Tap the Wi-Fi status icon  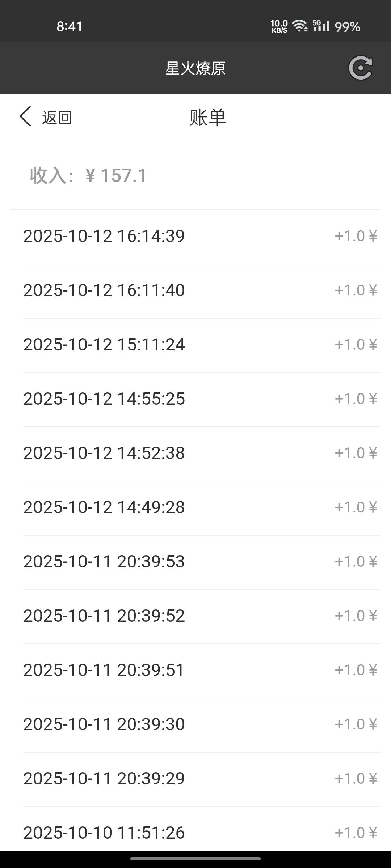(300, 26)
